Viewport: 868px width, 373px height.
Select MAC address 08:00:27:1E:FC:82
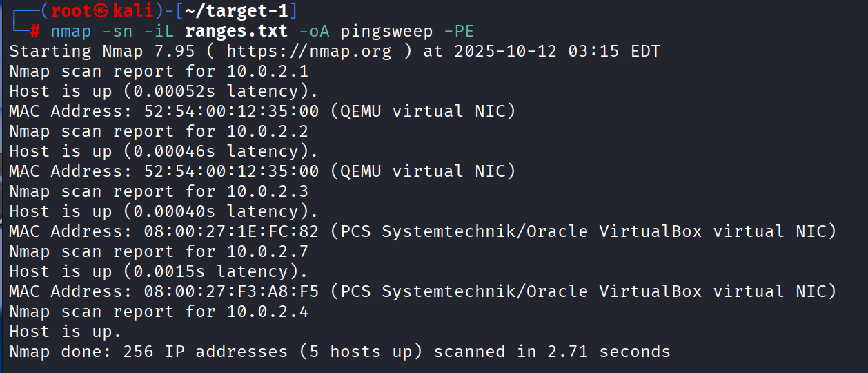tap(231, 231)
